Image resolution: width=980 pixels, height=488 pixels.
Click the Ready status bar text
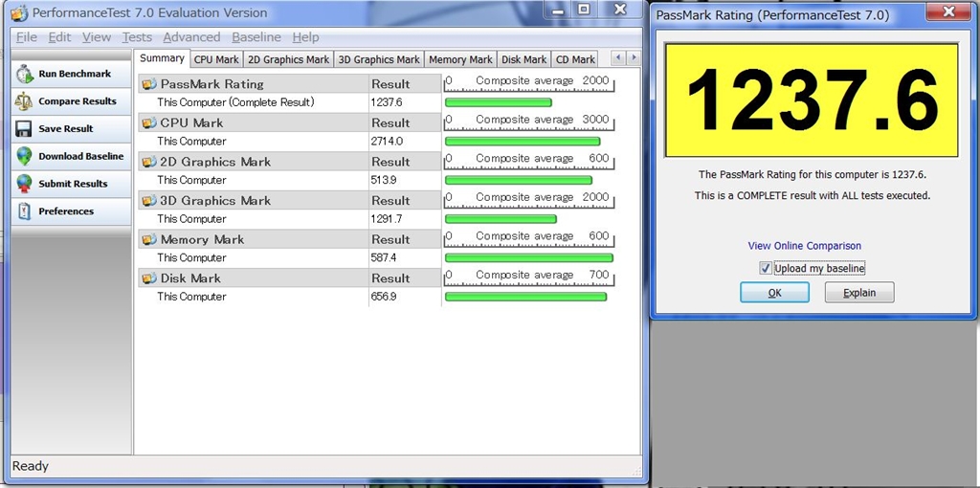[x=30, y=466]
